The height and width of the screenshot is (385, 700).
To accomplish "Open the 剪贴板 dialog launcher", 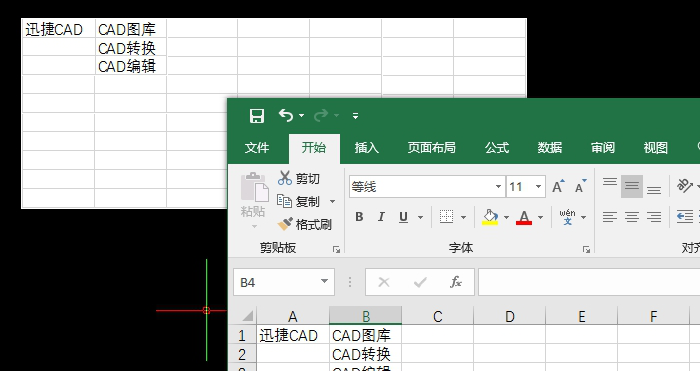I will pos(337,249).
